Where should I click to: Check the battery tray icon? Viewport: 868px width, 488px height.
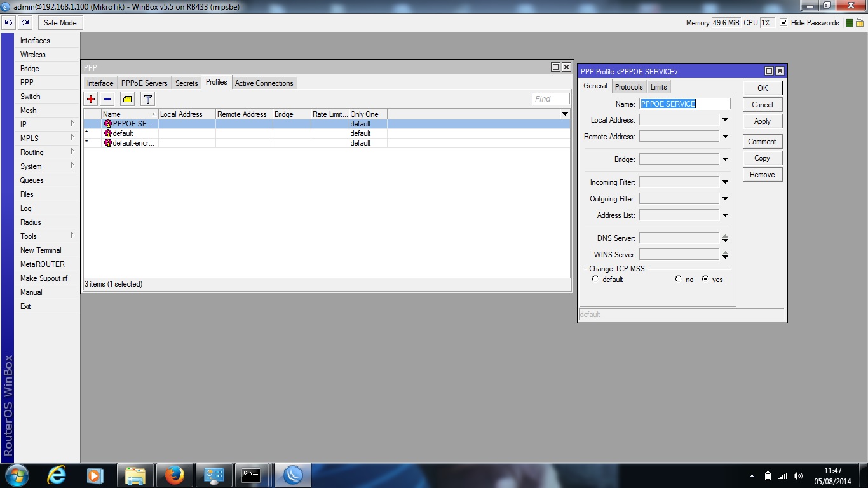(x=768, y=476)
